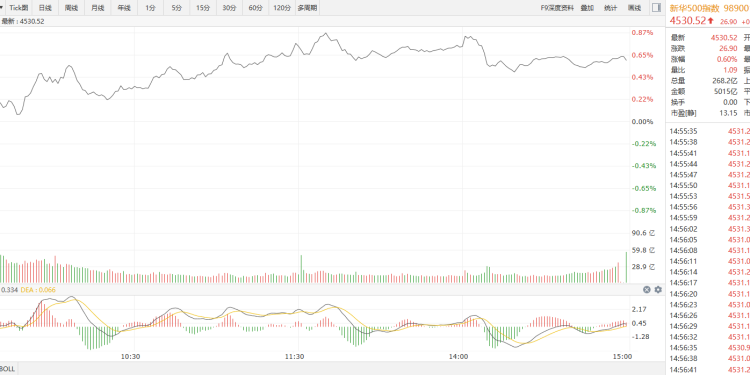Click the 新华500指数 index name
This screenshot has width=750, height=375.
pyautogui.click(x=694, y=8)
